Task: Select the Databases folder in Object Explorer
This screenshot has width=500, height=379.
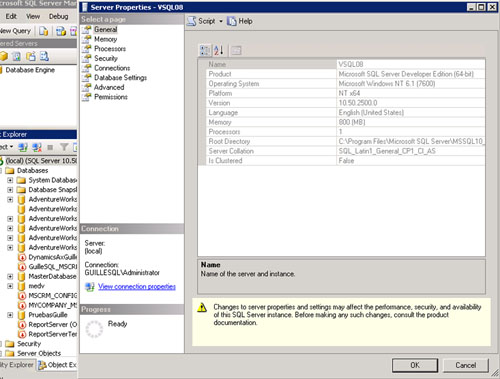Action: coord(32,170)
